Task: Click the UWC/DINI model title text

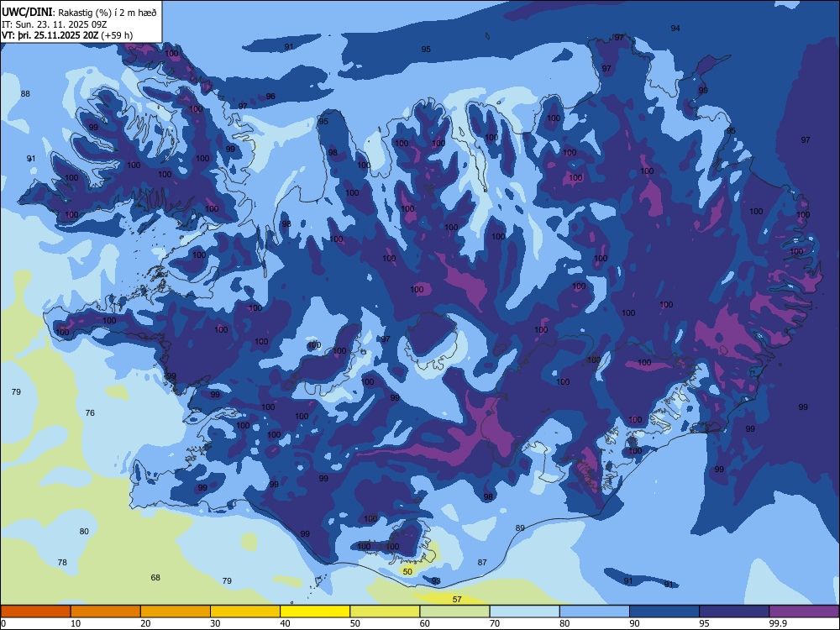Action: (x=28, y=13)
